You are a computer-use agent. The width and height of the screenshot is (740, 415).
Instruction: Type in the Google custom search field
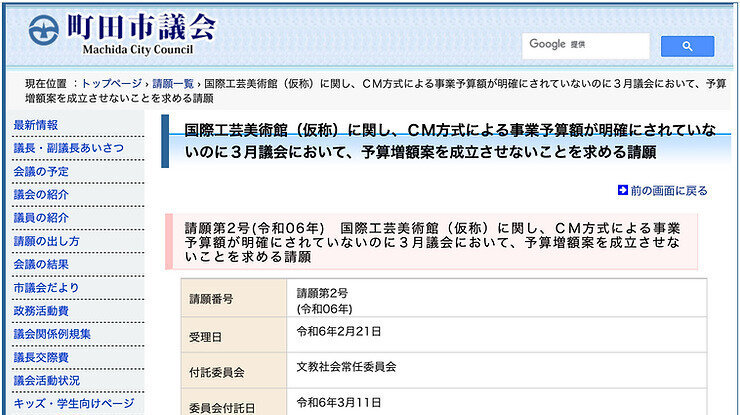click(585, 45)
